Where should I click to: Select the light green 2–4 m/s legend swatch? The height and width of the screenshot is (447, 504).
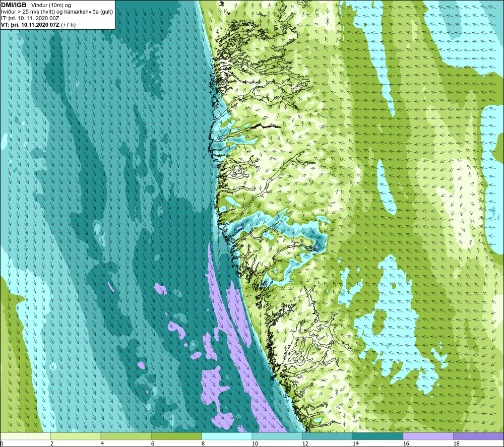[76, 436]
